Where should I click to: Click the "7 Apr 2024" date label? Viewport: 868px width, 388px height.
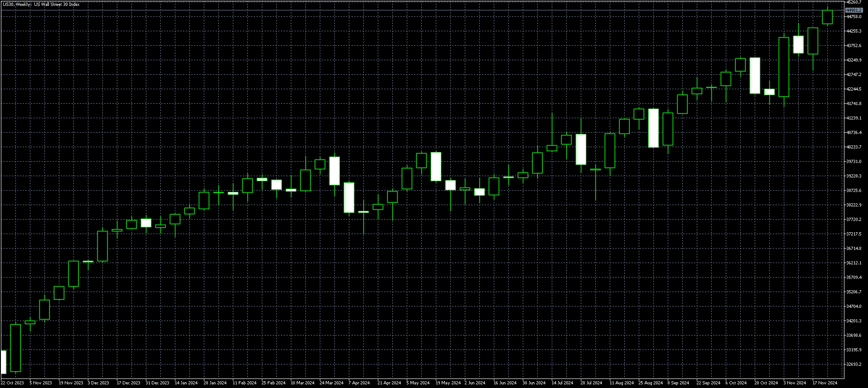359,383
